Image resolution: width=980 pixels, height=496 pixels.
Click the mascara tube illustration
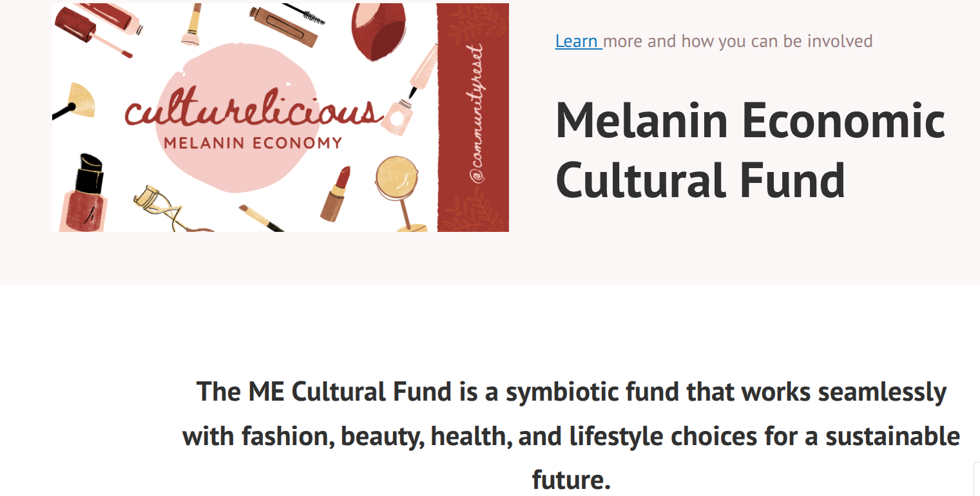coord(283,23)
